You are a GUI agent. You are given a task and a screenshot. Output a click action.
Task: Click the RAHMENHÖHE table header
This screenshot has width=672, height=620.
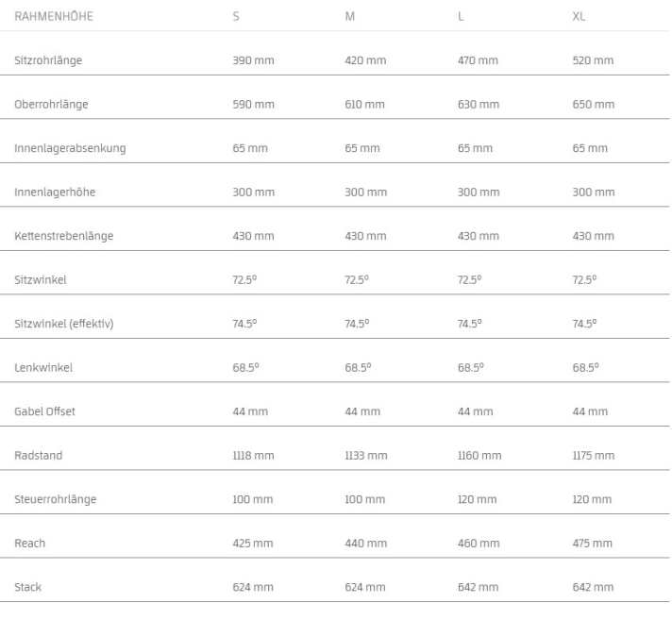(54, 17)
